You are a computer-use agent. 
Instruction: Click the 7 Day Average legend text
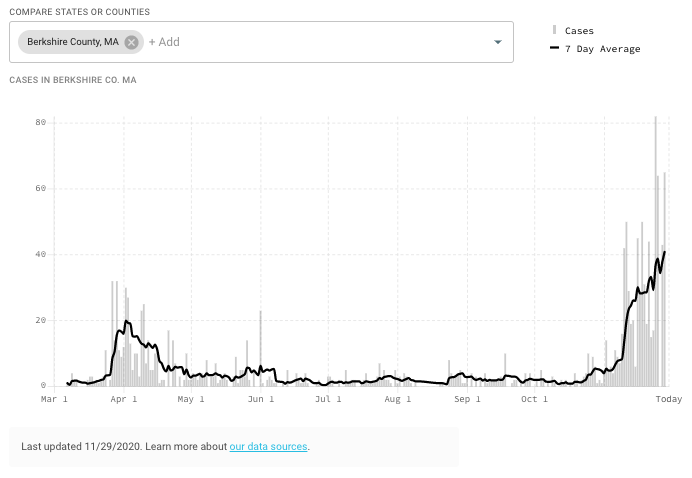pos(602,49)
